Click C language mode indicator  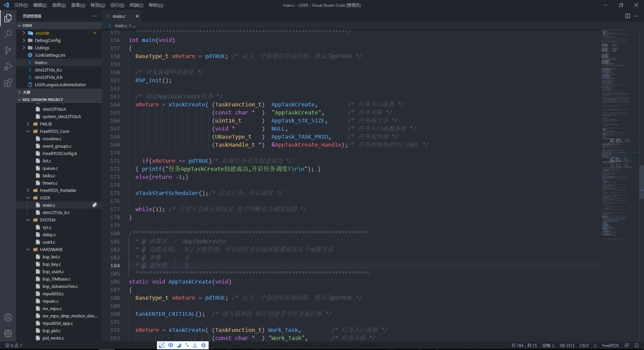point(595,345)
